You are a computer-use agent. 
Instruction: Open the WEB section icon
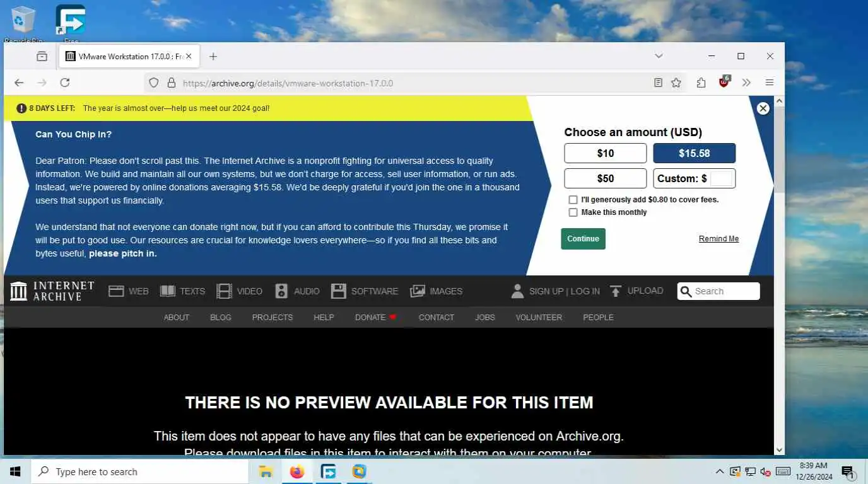click(x=116, y=291)
